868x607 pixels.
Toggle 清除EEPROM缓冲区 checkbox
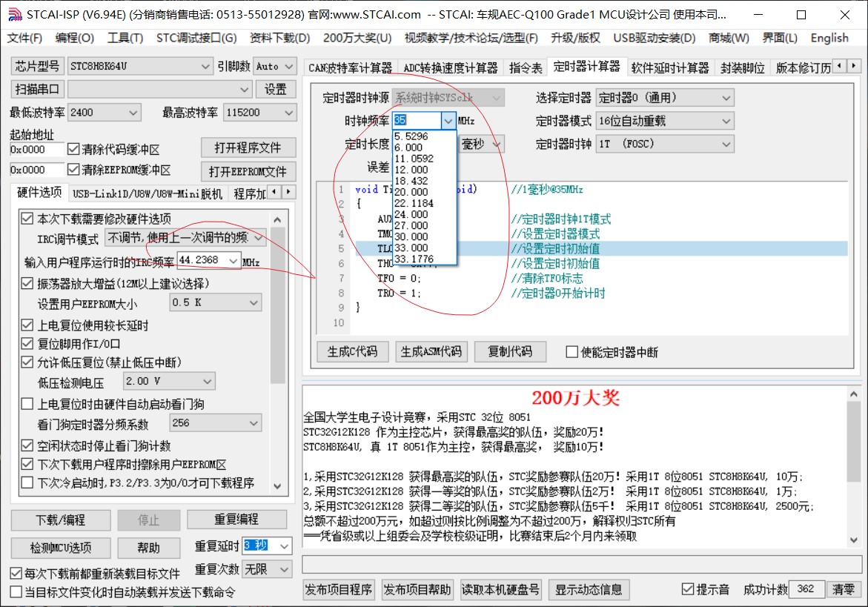(x=73, y=169)
